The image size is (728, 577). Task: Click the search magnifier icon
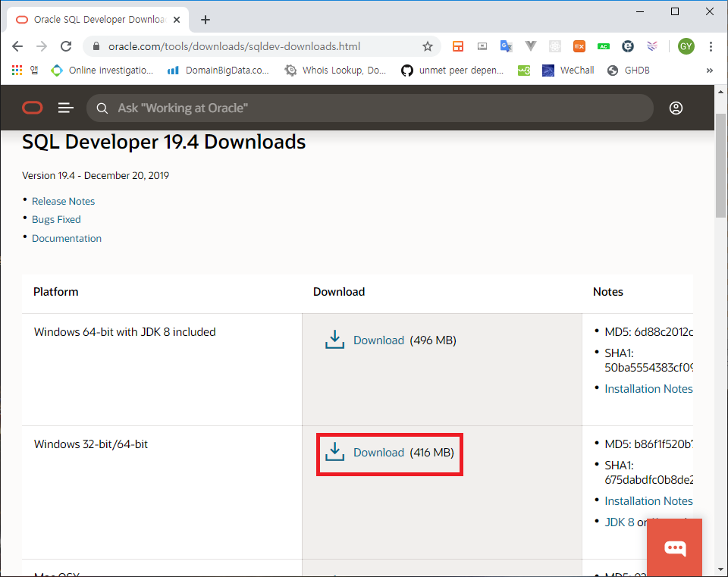pyautogui.click(x=102, y=108)
